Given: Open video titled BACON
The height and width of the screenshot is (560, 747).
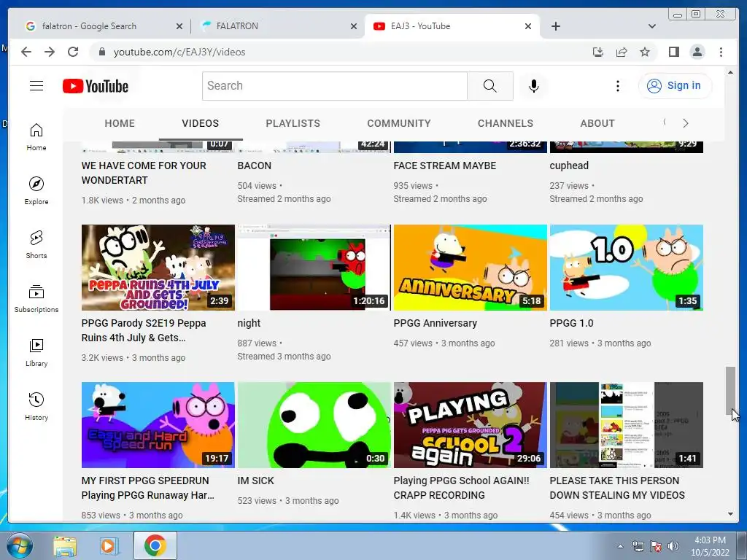Looking at the screenshot, I should [x=255, y=166].
